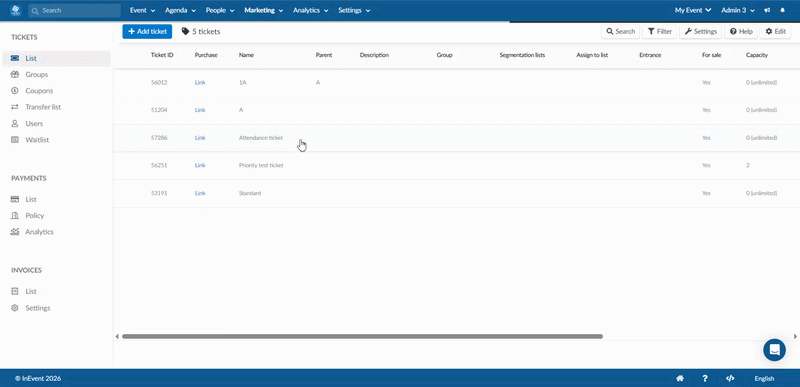Image resolution: width=800 pixels, height=387 pixels.
Task: Open the Admin 3 account dropdown
Action: click(x=738, y=10)
